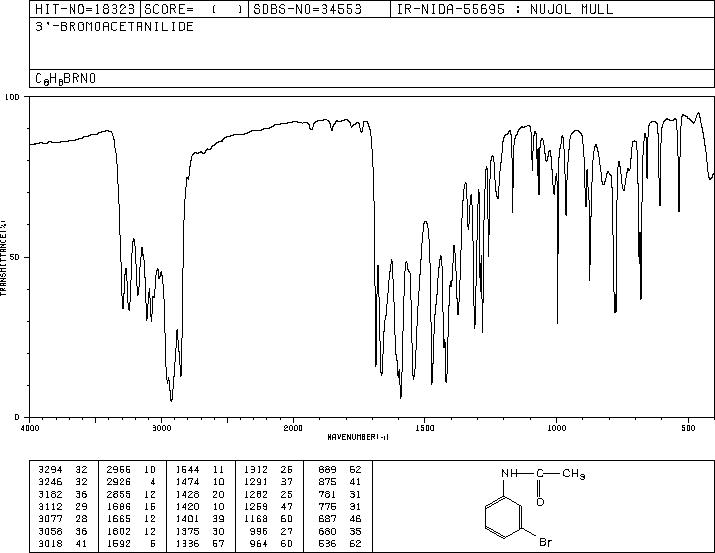715x553 pixels.
Task: Select the 775 peak table entry
Action: pyautogui.click(x=340, y=506)
